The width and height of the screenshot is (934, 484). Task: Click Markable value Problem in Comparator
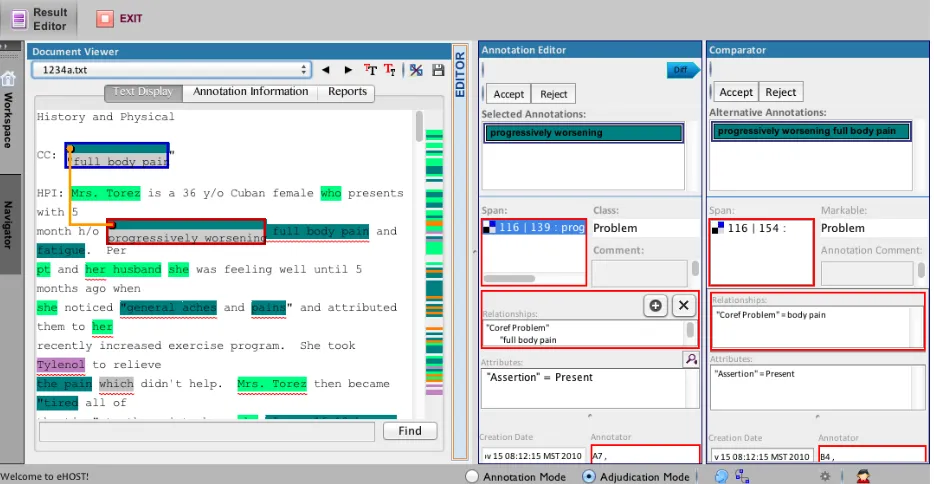(x=843, y=228)
